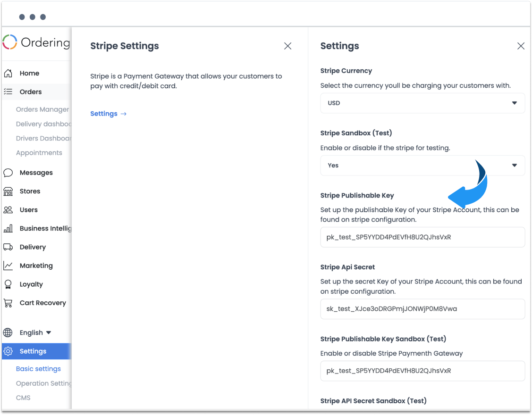Image resolution: width=532 pixels, height=415 pixels.
Task: Open Messages in the sidebar
Action: [36, 173]
